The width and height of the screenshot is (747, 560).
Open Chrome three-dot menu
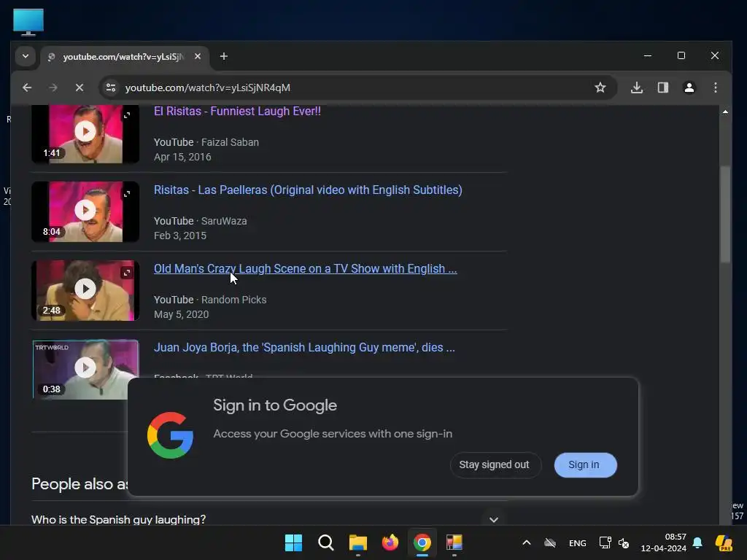716,87
